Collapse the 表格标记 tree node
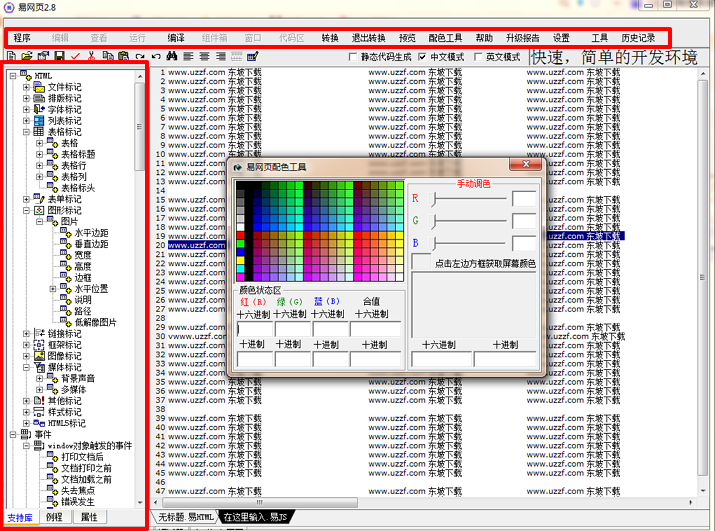Image resolution: width=715 pixels, height=531 pixels. click(27, 132)
